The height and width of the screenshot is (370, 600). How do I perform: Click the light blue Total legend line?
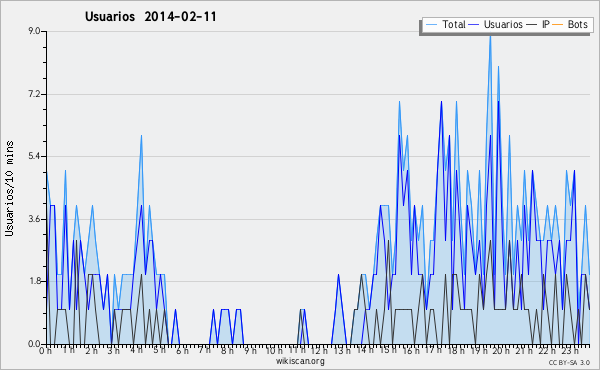coord(431,25)
